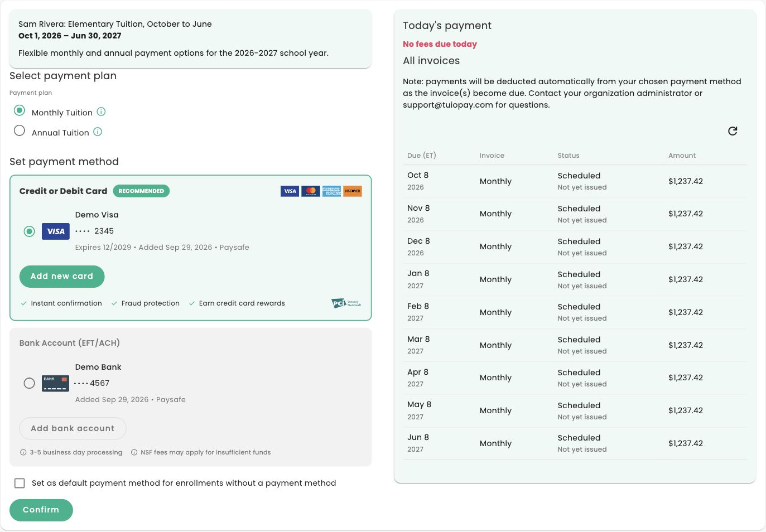Select Monthly Tuition payment plan
This screenshot has height=532, width=766.
(x=20, y=110)
